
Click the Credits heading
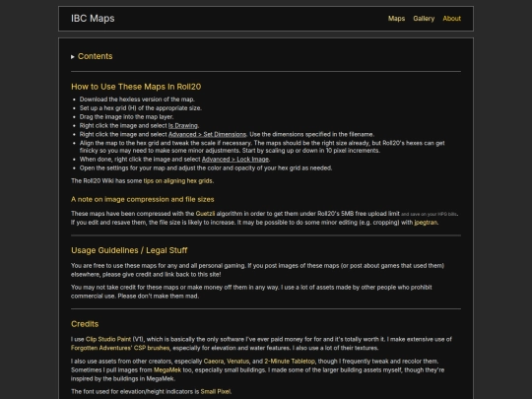coord(85,324)
